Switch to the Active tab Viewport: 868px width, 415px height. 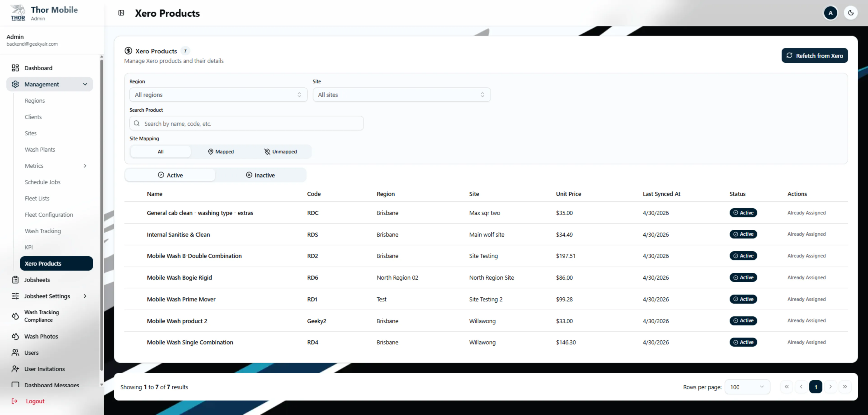[170, 175]
